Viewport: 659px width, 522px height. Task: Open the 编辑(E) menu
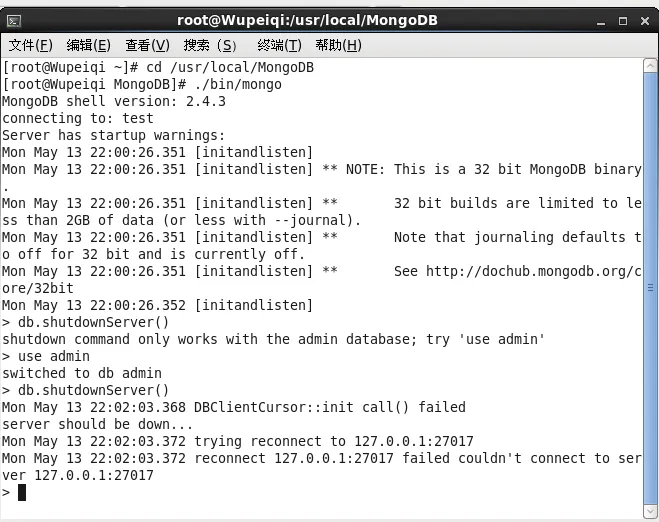click(x=89, y=45)
